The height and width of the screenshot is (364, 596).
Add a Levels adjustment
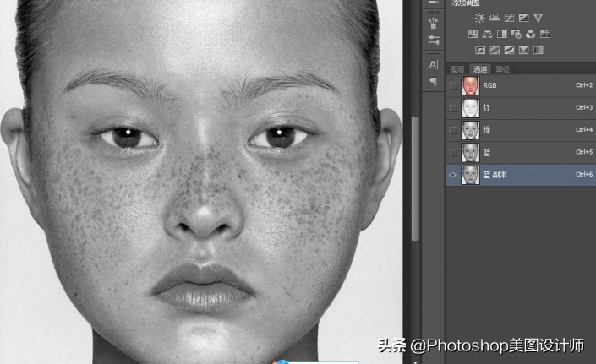[x=495, y=18]
